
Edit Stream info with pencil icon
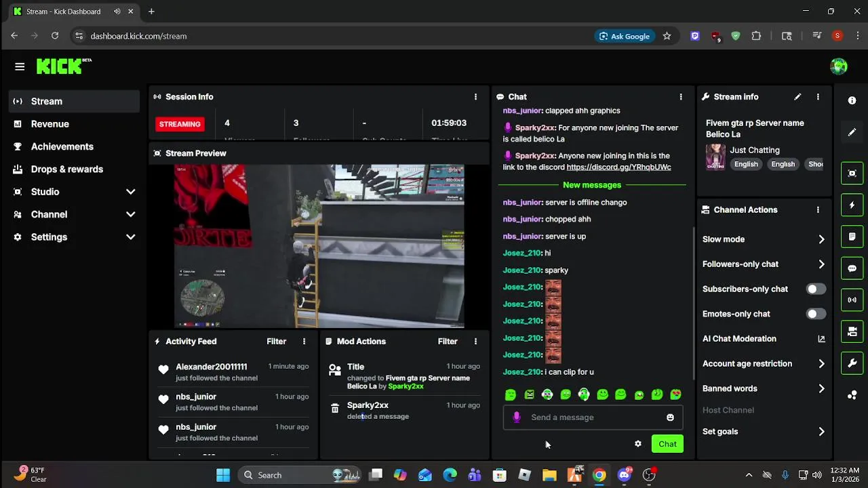click(x=797, y=97)
